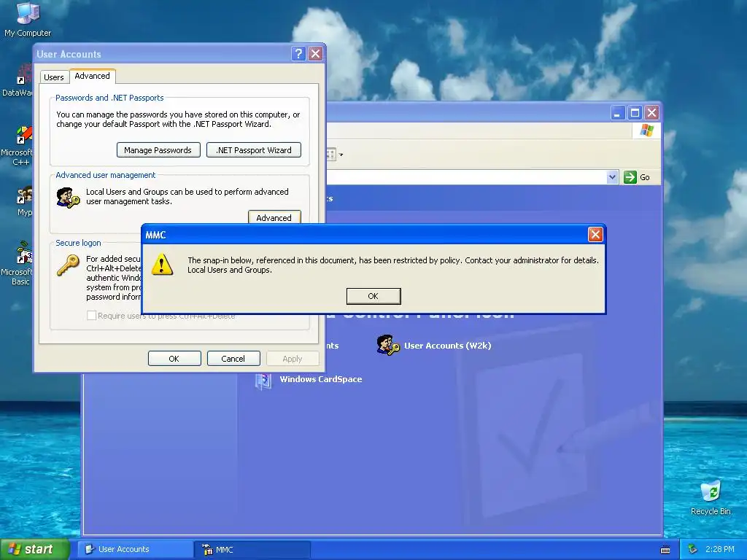Click the yellow warning icon in MMC dialog

162,264
